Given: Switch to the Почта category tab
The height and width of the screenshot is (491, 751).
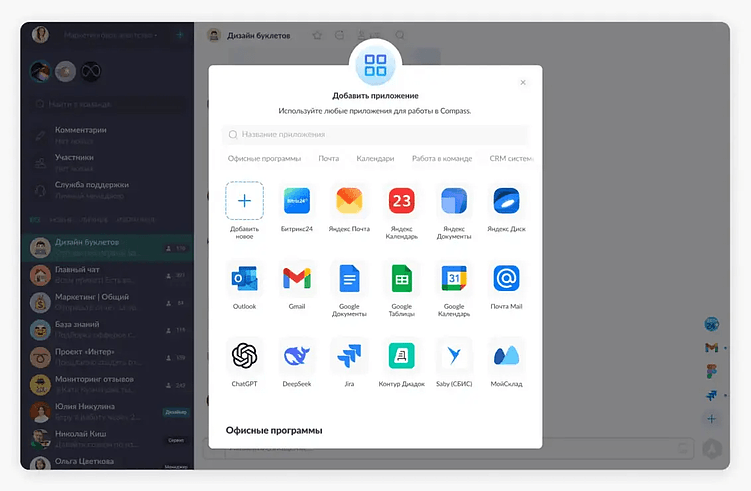Looking at the screenshot, I should coord(329,159).
